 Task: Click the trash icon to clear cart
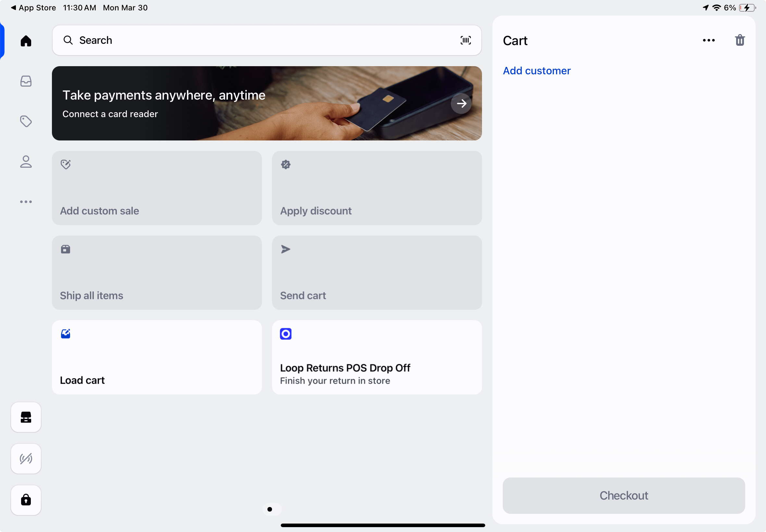740,40
